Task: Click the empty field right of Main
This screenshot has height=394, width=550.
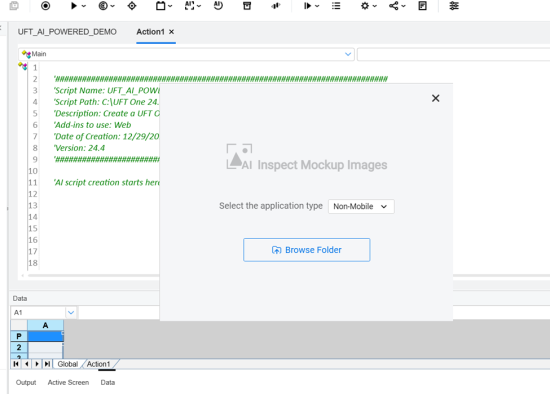Action: (453, 55)
